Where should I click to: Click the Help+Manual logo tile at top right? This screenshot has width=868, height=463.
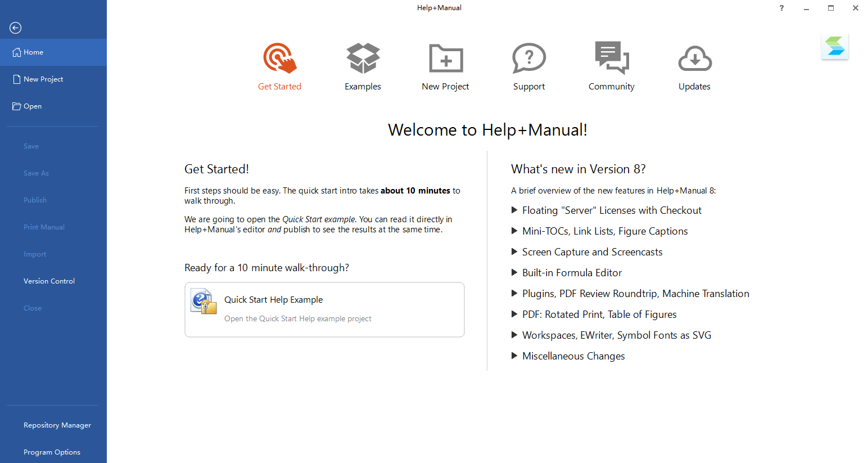pyautogui.click(x=835, y=46)
